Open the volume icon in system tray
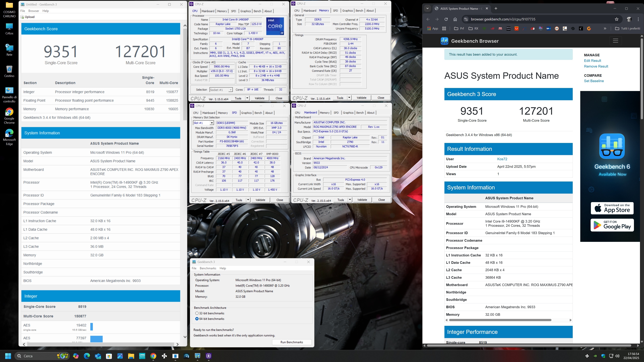 (x=617, y=356)
